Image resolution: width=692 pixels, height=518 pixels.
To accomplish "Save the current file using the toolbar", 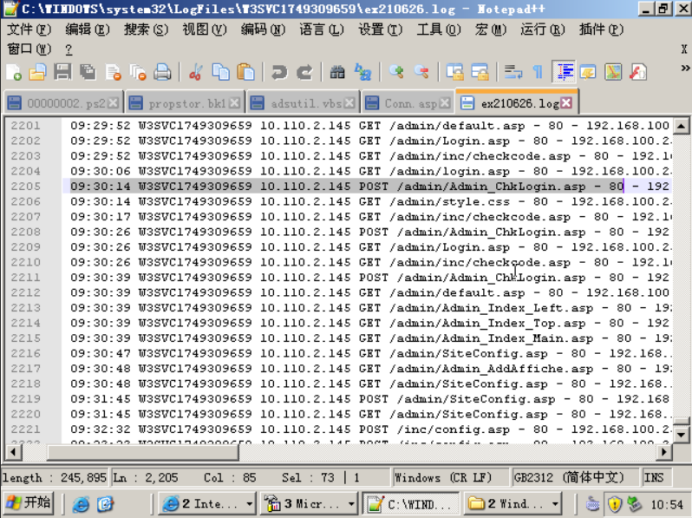I will tap(62, 72).
